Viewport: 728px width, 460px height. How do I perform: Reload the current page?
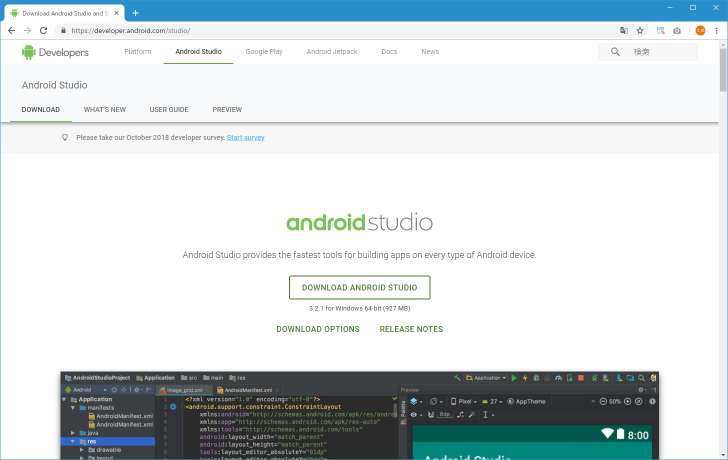(43, 31)
